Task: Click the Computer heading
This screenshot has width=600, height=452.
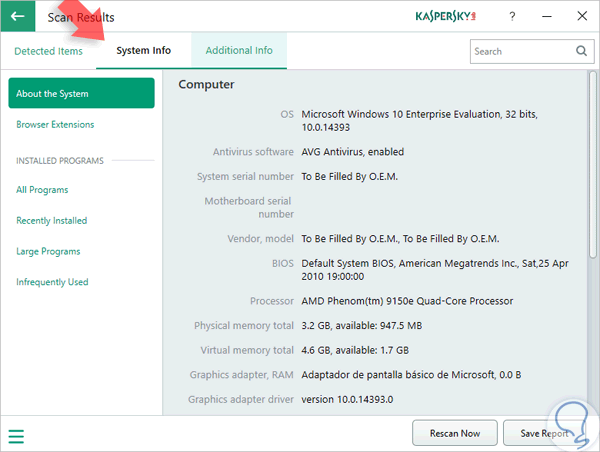Action: pos(206,85)
